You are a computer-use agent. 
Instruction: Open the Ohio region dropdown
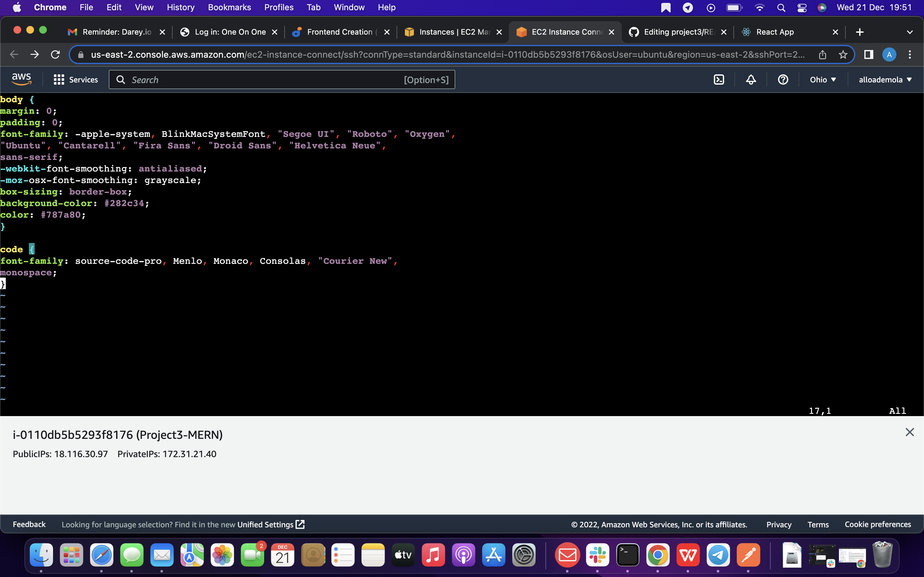click(x=823, y=79)
